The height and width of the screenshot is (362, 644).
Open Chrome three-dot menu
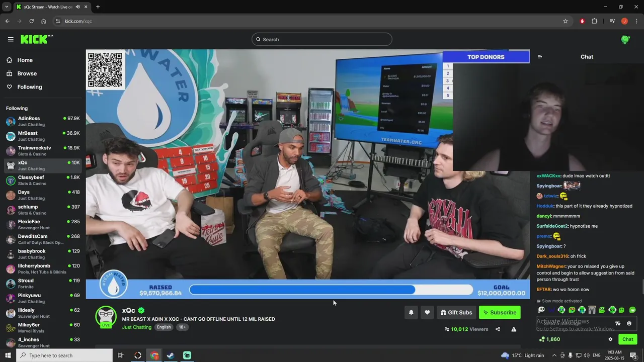click(x=636, y=21)
